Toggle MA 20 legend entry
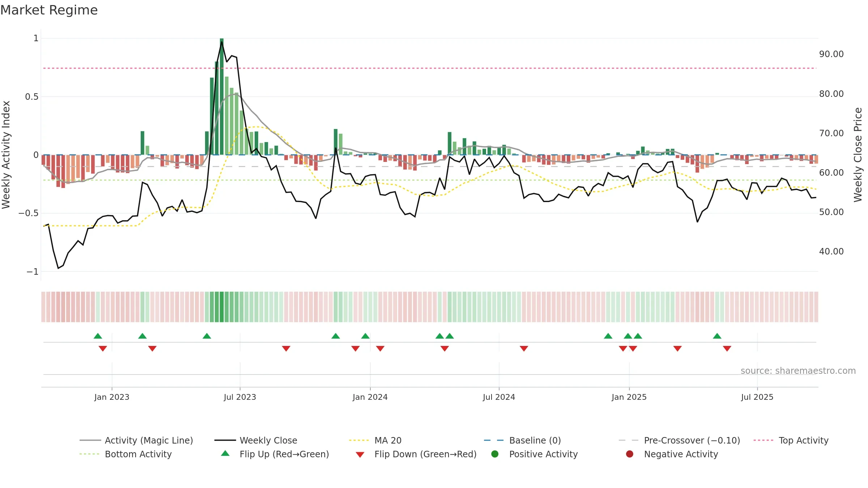The image size is (868, 488). coord(375,440)
